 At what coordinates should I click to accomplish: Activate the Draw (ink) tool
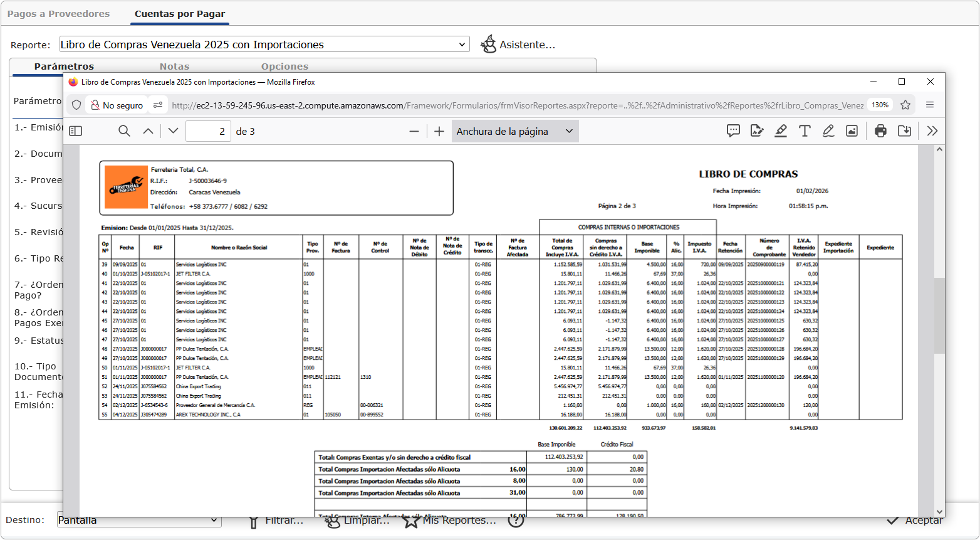(828, 130)
